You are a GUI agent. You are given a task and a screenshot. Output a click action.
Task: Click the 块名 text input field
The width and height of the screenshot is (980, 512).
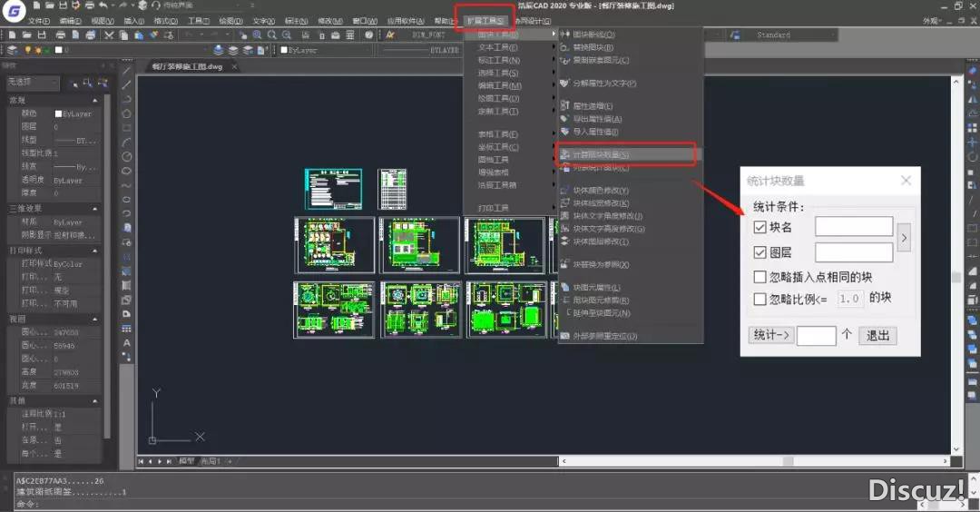coord(853,227)
